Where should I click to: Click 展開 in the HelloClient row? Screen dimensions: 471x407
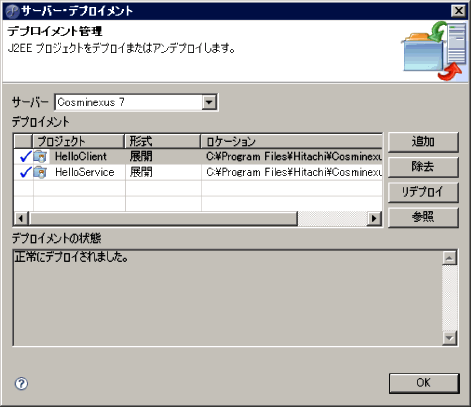[x=141, y=156]
